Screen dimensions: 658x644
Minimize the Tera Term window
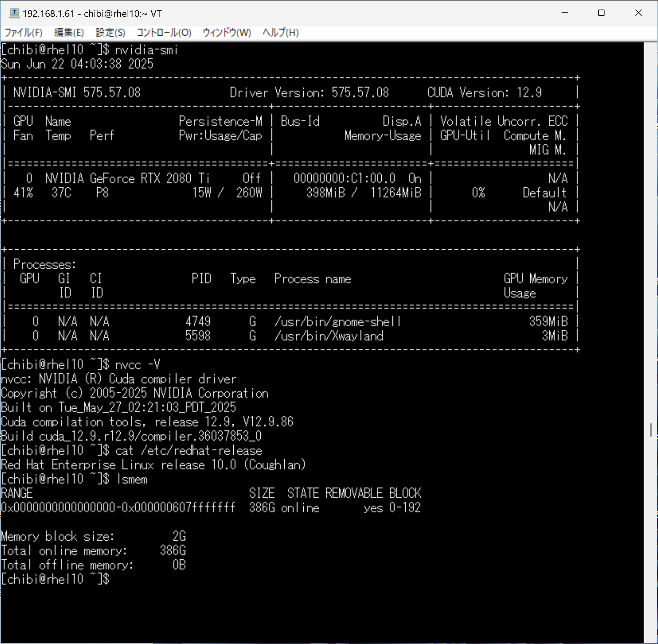tap(564, 13)
